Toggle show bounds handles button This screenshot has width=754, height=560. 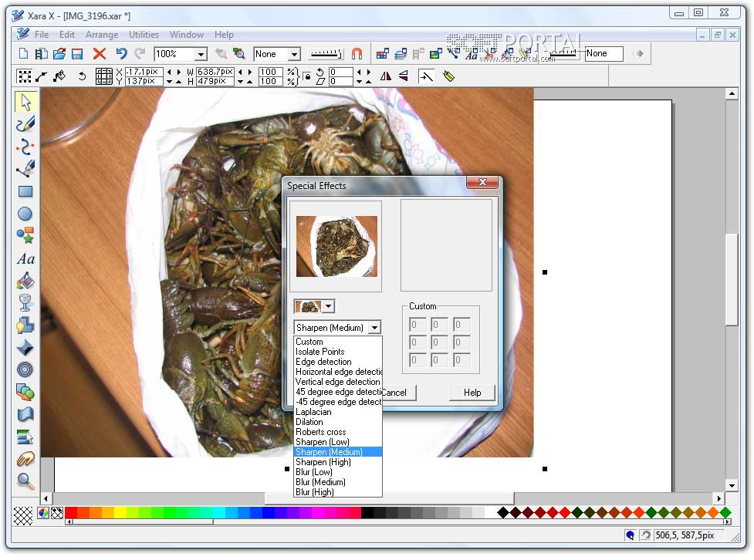pyautogui.click(x=24, y=76)
